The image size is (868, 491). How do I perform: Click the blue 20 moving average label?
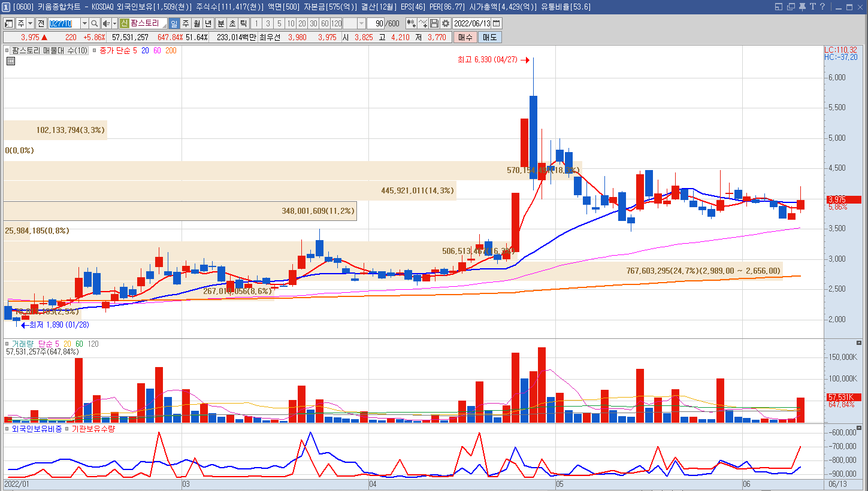click(x=145, y=51)
